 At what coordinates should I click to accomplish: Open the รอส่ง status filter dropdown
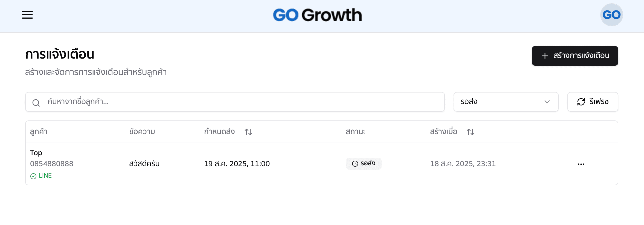pos(506,102)
